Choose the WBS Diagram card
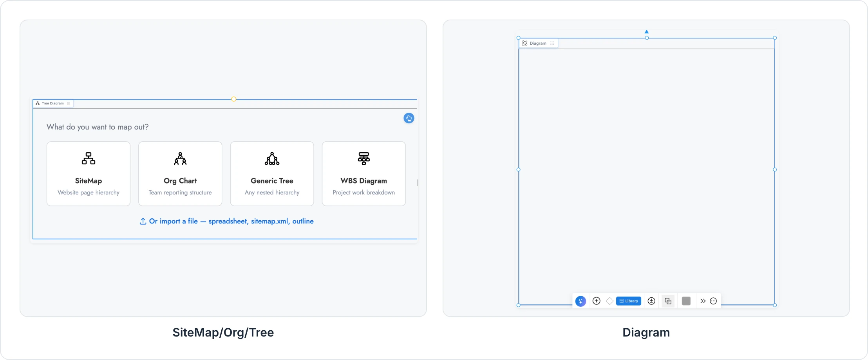This screenshot has height=360, width=868. click(x=364, y=174)
